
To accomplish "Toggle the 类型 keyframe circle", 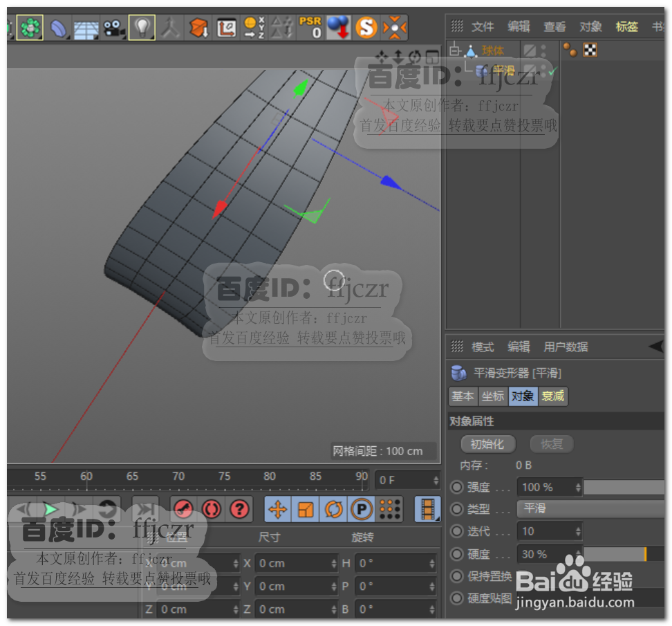I will (x=457, y=509).
